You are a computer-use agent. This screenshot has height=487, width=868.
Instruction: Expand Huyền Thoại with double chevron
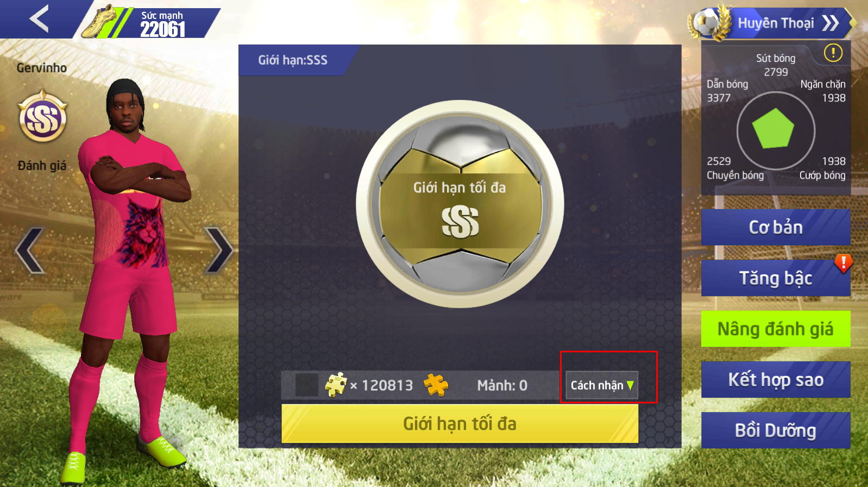(x=830, y=23)
